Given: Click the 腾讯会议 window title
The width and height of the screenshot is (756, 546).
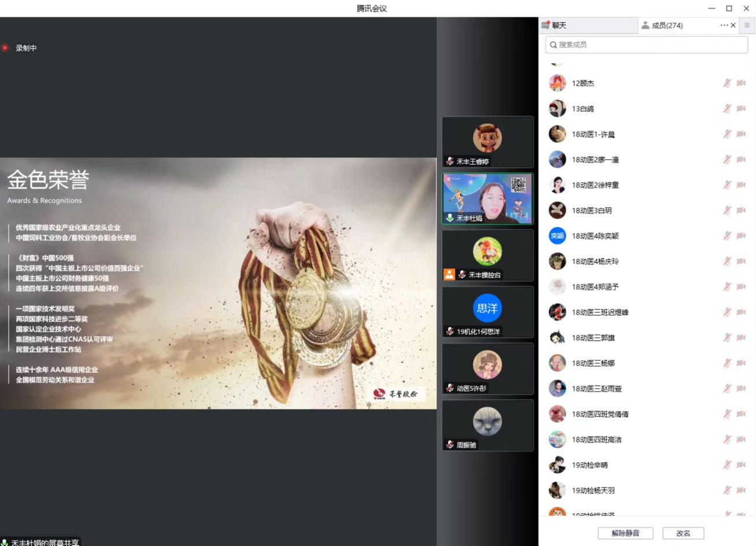Looking at the screenshot, I should 372,8.
